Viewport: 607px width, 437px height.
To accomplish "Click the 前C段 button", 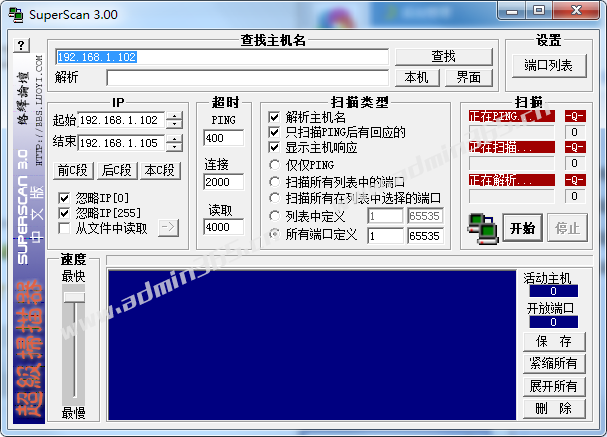I will [x=73, y=171].
